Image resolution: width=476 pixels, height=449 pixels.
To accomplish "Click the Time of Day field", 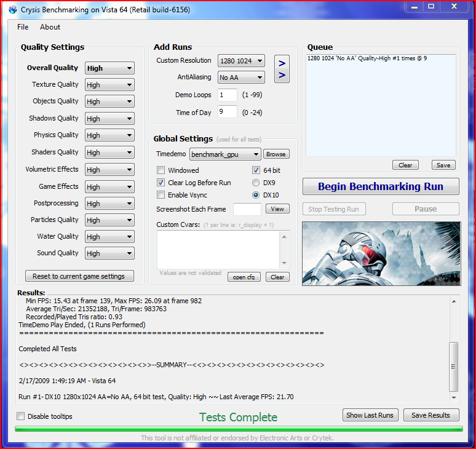I will click(x=228, y=112).
